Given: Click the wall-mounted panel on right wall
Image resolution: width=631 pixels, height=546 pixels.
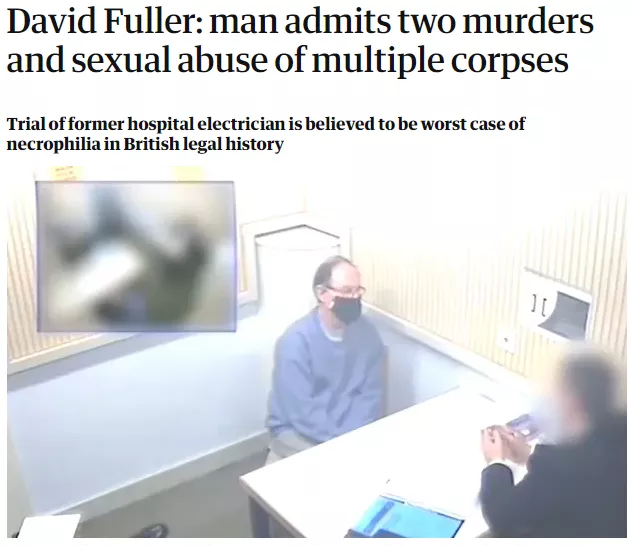Looking at the screenshot, I should pos(559,305).
